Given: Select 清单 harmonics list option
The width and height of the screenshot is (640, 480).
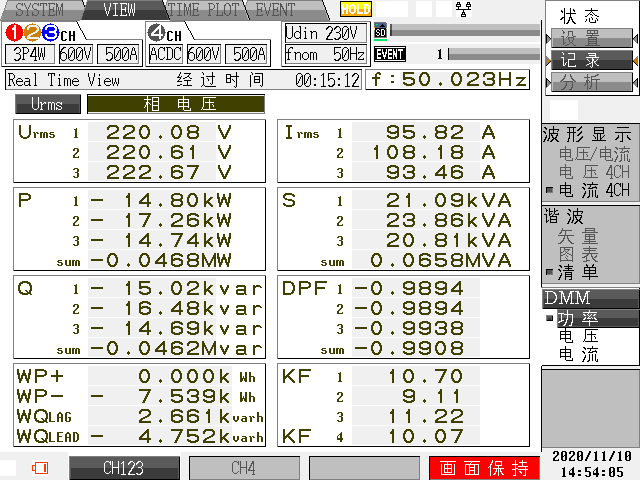Looking at the screenshot, I should coord(578,271).
